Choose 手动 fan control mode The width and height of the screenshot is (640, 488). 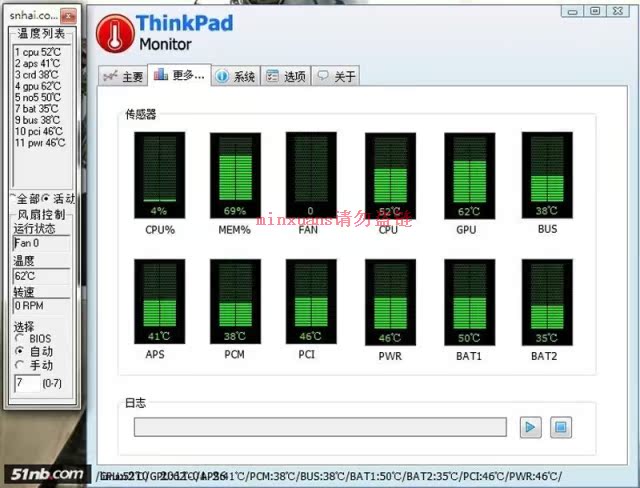(x=34, y=365)
